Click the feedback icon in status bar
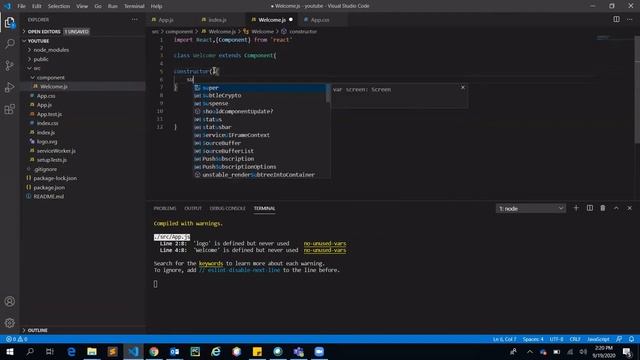Screen dimensions: 640x360 (619, 339)
